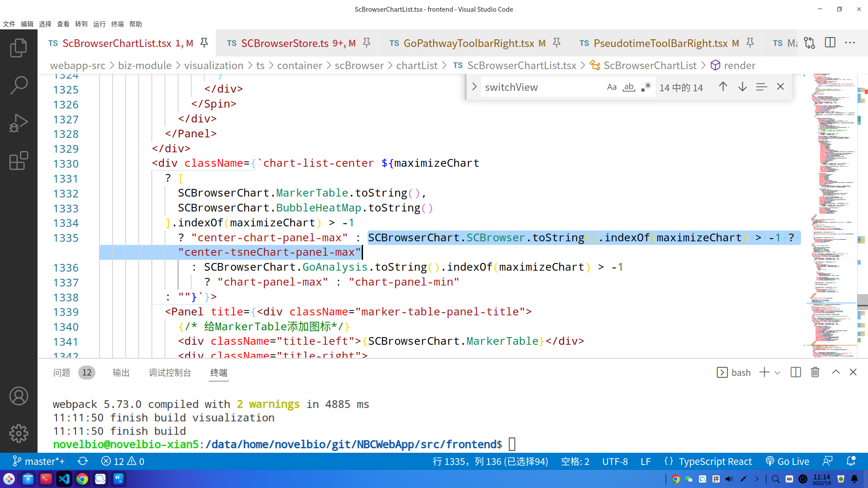The width and height of the screenshot is (868, 488).
Task: Toggle Match Whole Word in find widget
Action: (629, 87)
